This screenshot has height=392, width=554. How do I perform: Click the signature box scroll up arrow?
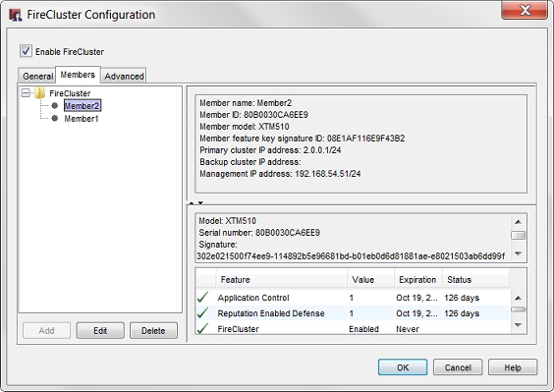(x=518, y=222)
